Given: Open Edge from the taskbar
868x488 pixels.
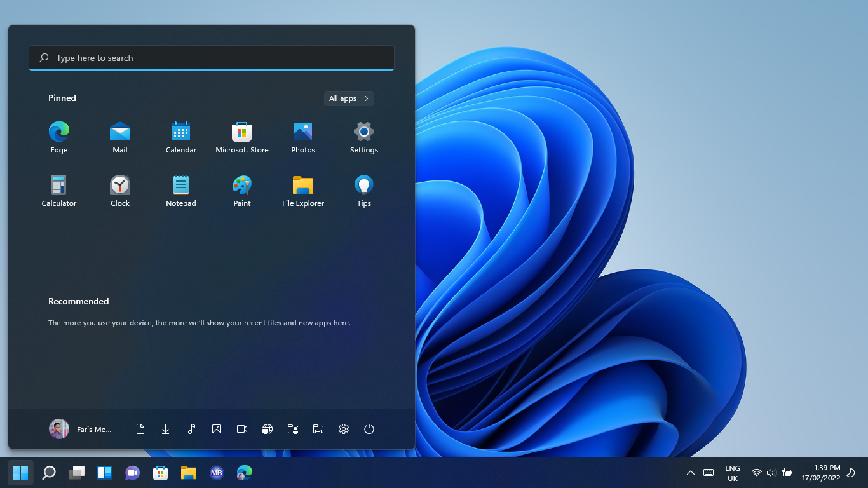Looking at the screenshot, I should point(245,473).
